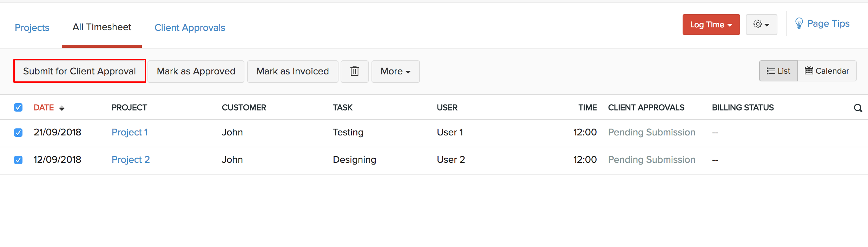Click the Date column sort arrow
The width and height of the screenshot is (868, 247).
click(62, 108)
